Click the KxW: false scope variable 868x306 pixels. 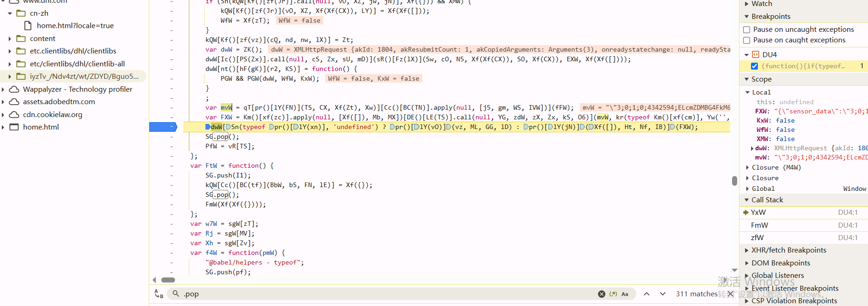[x=775, y=121]
